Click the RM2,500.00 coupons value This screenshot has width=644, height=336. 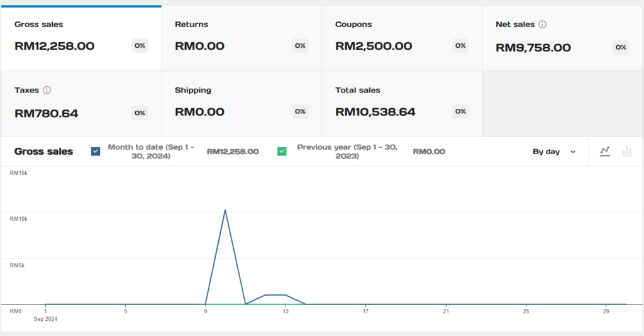point(374,46)
